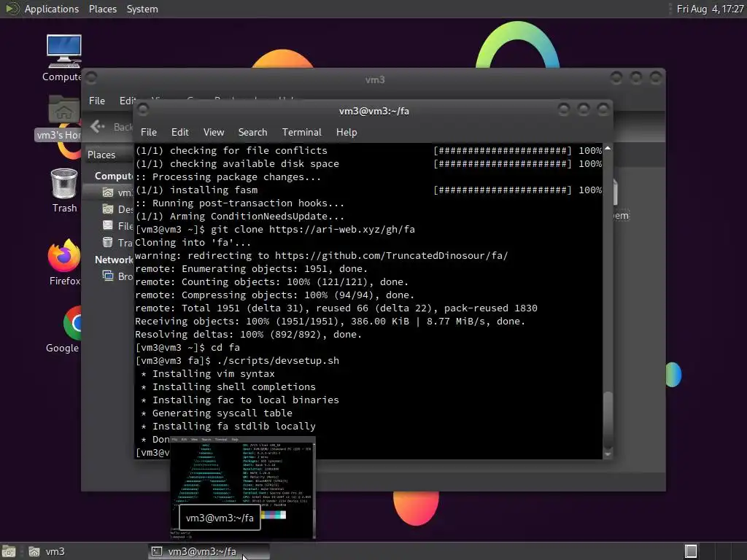Click the terminal scrollbar up arrow
The image size is (747, 560).
[x=608, y=148]
